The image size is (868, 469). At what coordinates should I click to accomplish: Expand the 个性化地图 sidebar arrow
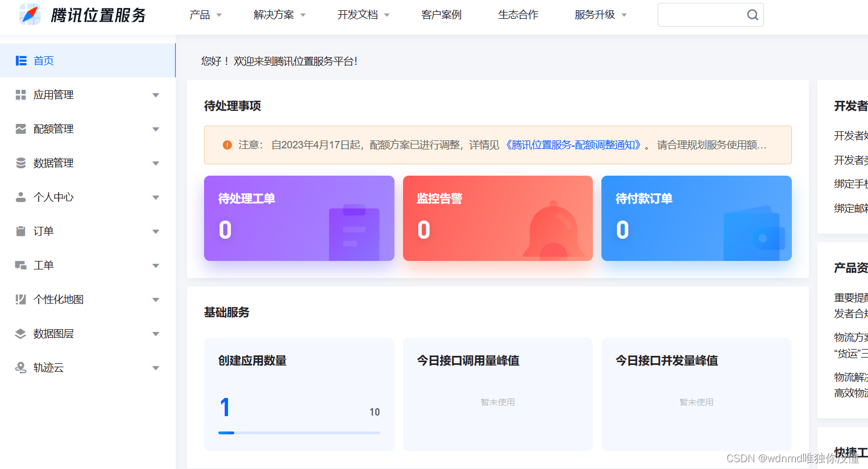click(x=156, y=300)
